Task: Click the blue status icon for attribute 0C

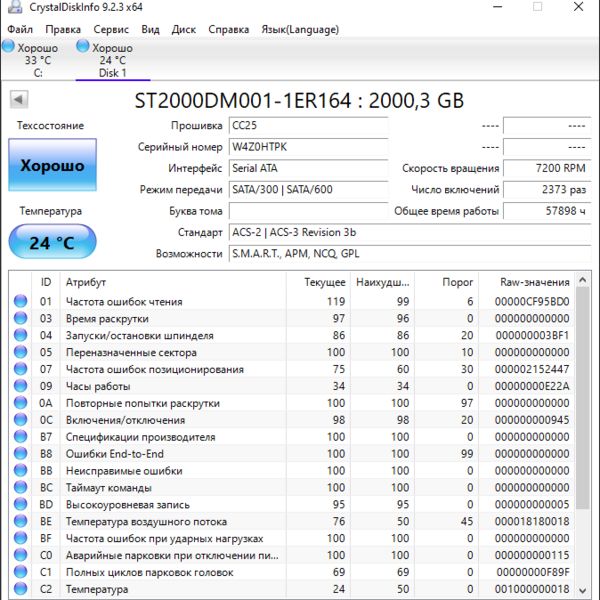Action: [21, 419]
